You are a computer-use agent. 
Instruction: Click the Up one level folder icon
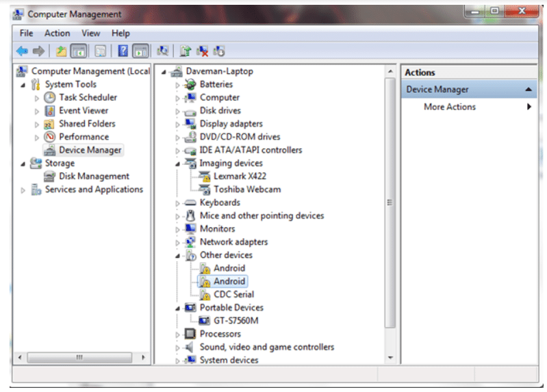pos(62,51)
